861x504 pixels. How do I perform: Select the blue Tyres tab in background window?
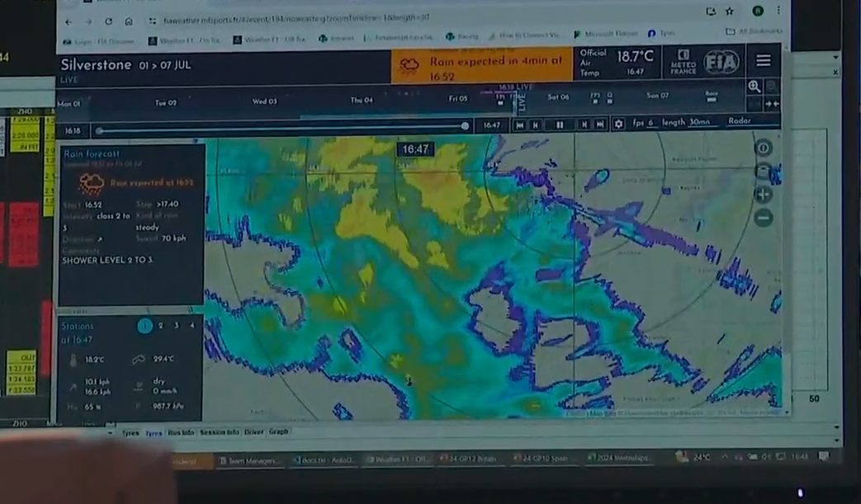pos(154,433)
